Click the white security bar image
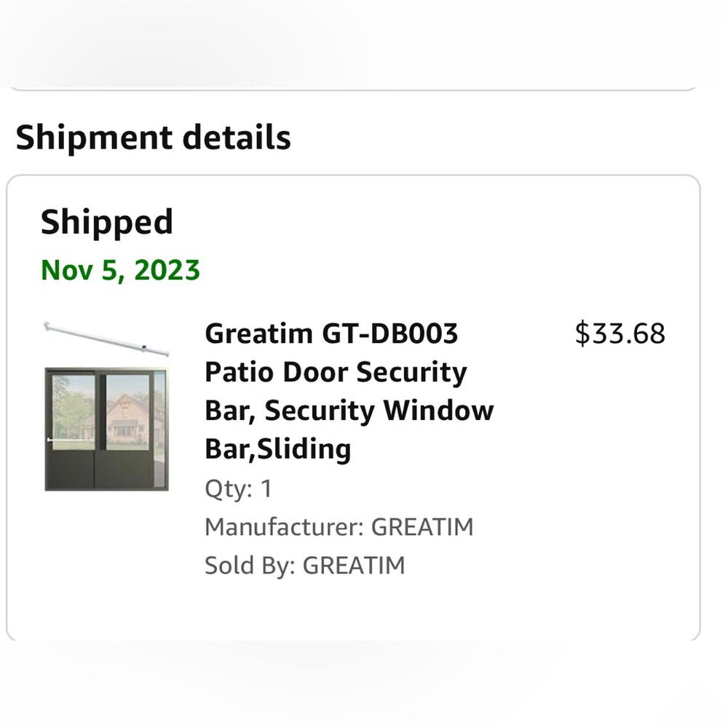 click(x=107, y=339)
